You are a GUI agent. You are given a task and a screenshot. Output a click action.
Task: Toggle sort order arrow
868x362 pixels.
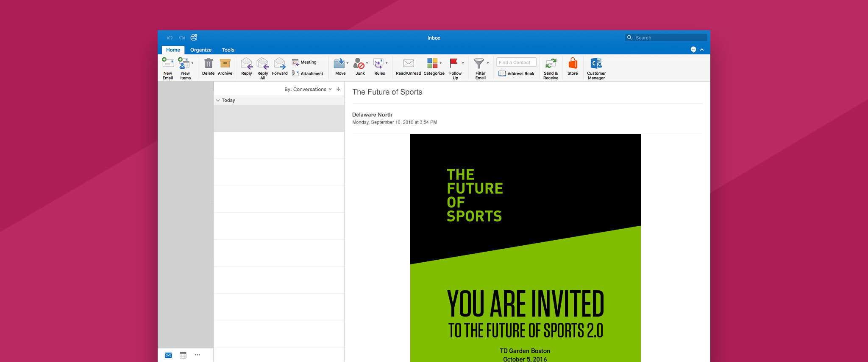(x=338, y=89)
